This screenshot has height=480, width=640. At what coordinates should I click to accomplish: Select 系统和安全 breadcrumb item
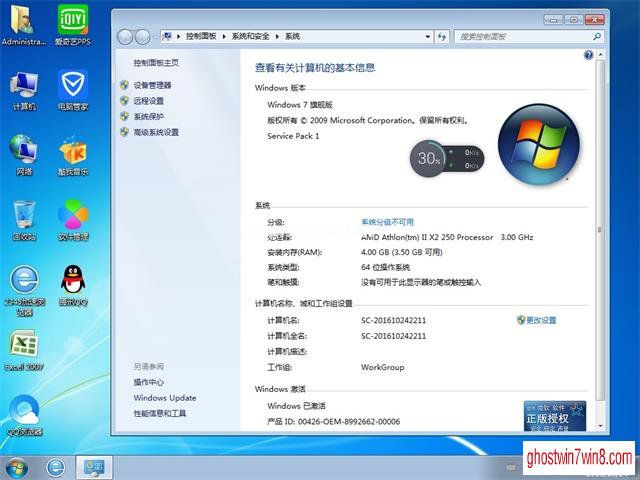tap(251, 36)
